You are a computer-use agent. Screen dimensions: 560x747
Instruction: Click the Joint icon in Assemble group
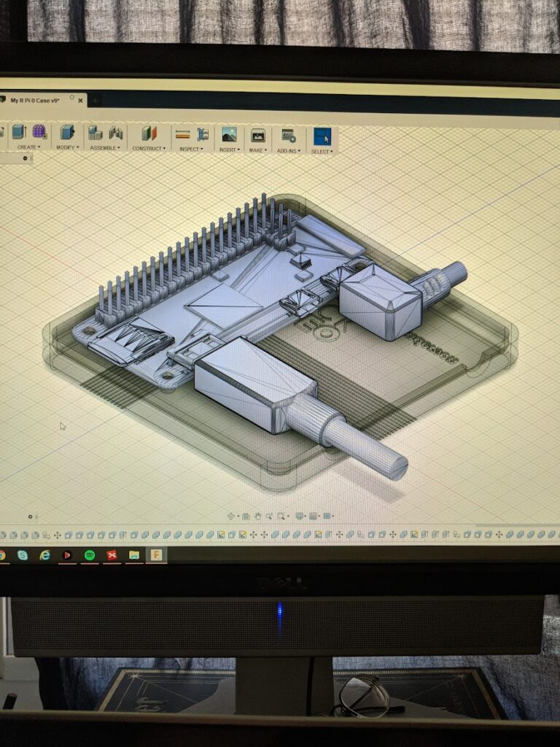[116, 133]
